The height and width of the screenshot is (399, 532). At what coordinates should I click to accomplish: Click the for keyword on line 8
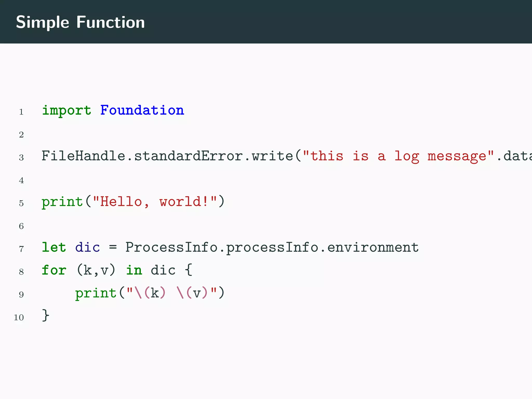point(54,270)
